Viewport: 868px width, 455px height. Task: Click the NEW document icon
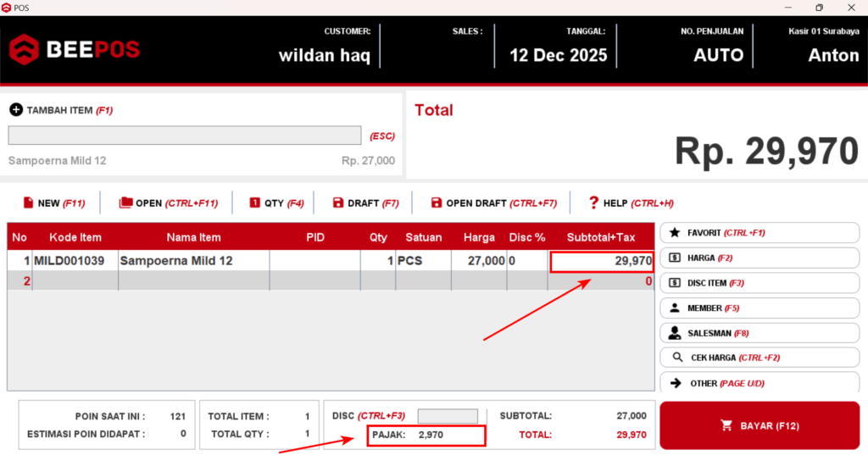point(28,203)
